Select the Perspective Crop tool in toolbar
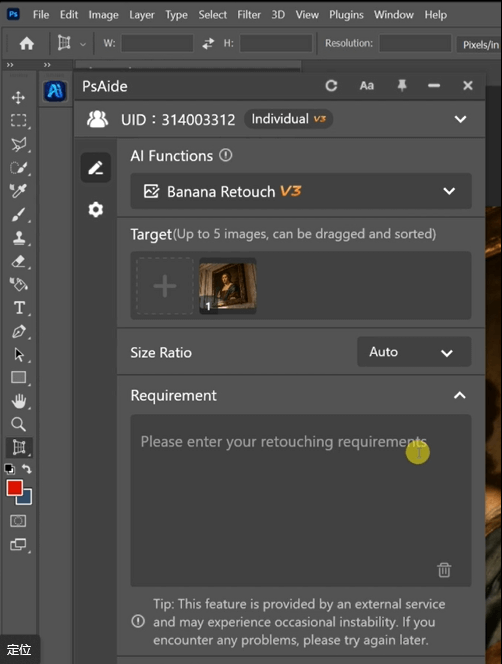 coord(19,447)
